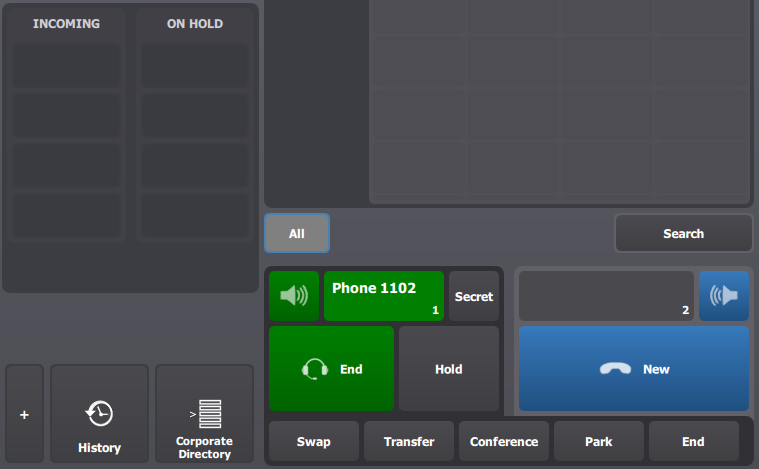The width and height of the screenshot is (759, 469).
Task: Start a Conference call
Action: [504, 441]
